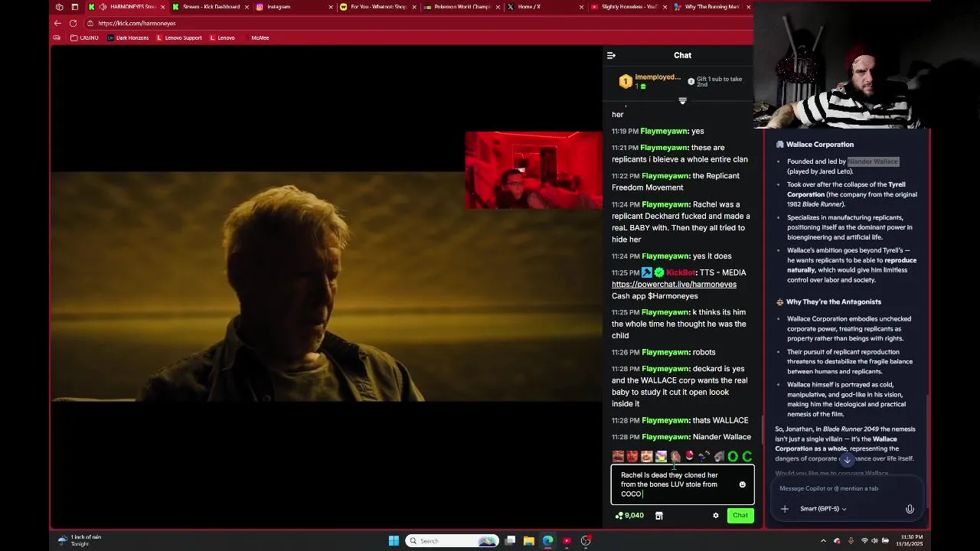Image resolution: width=980 pixels, height=551 pixels.
Task: Insert the second red face emote
Action: click(632, 457)
